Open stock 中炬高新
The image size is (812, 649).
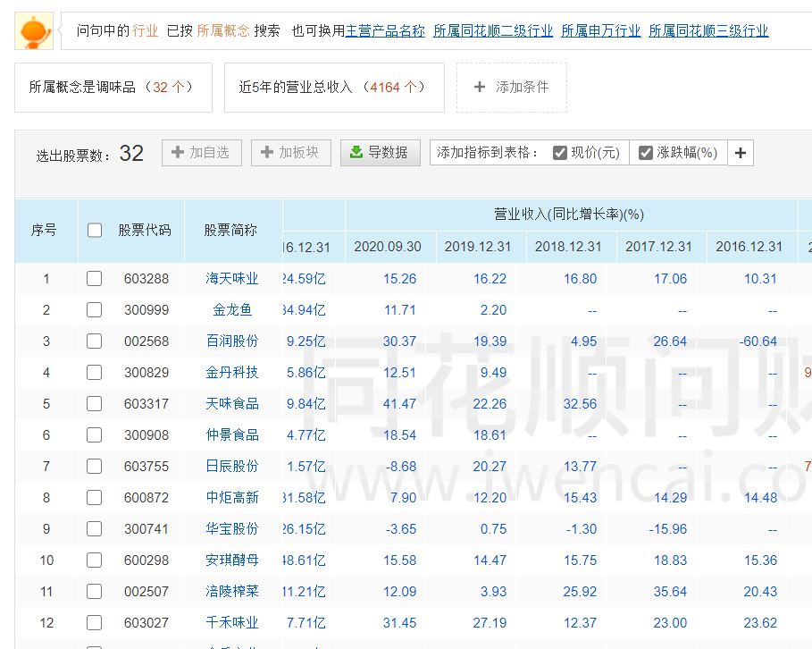232,498
